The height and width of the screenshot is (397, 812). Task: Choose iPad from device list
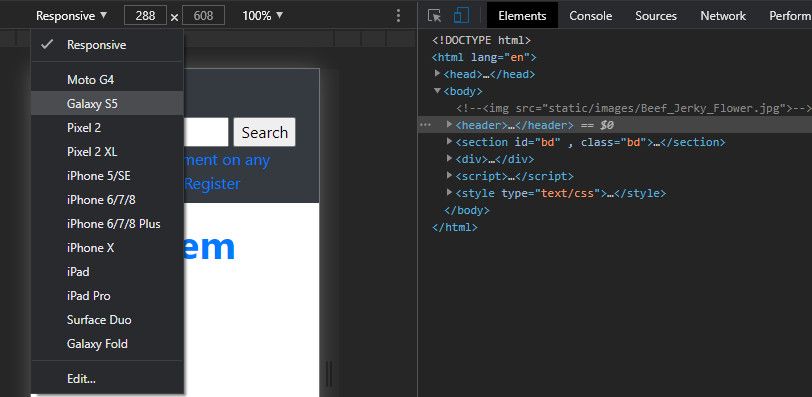[107, 272]
